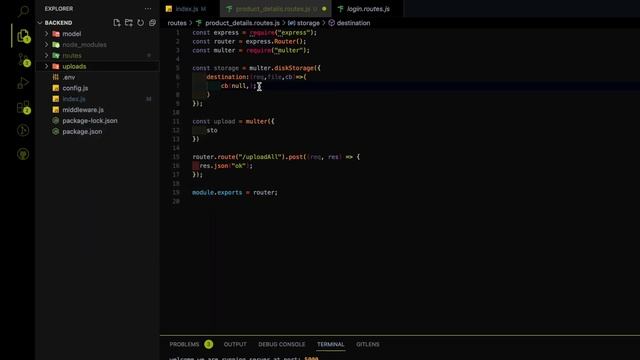Click the 'router.route("/uploadAll")' line
The width and height of the screenshot is (640, 360).
(276, 157)
